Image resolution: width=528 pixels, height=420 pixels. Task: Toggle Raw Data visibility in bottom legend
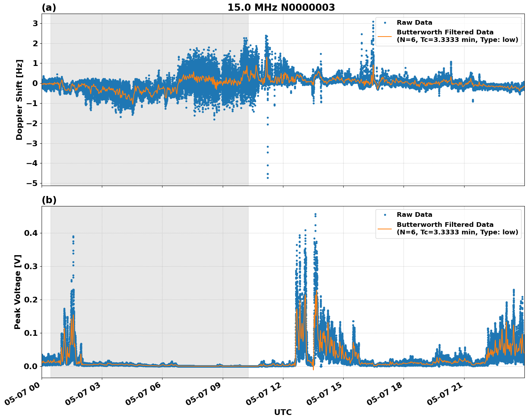[x=415, y=214]
